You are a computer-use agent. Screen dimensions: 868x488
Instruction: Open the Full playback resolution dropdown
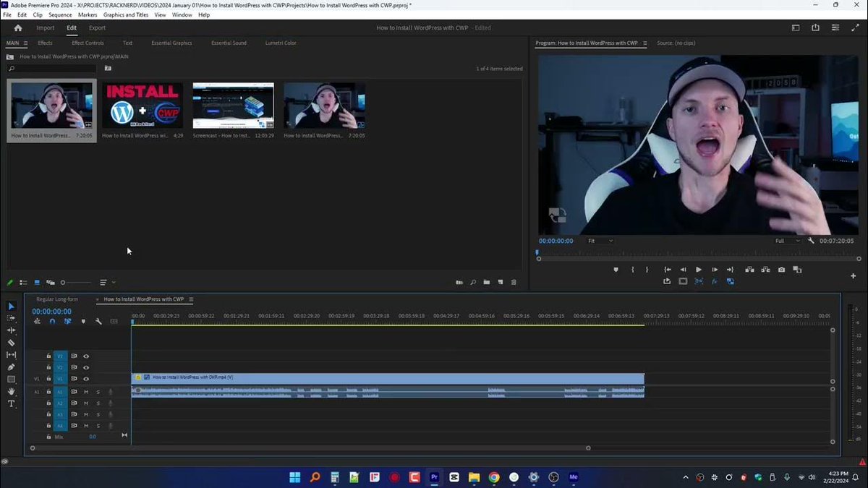pyautogui.click(x=788, y=241)
